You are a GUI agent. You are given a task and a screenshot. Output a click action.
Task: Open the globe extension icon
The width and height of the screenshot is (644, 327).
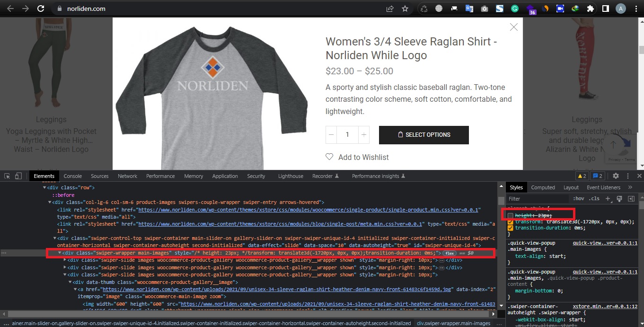439,9
